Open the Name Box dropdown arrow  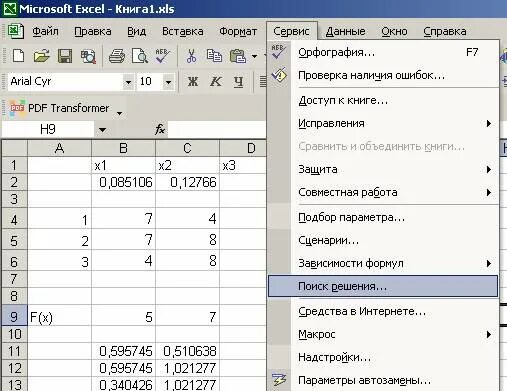102,130
